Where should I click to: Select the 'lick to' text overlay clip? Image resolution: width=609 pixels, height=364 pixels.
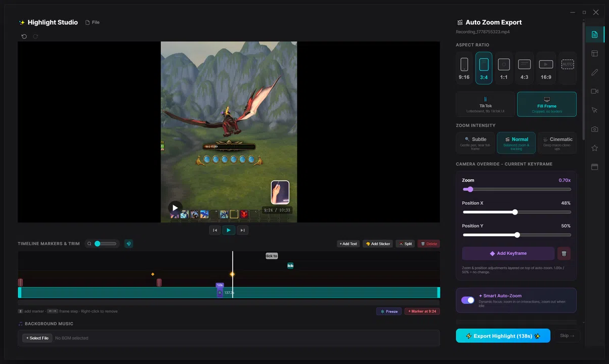coord(272,256)
